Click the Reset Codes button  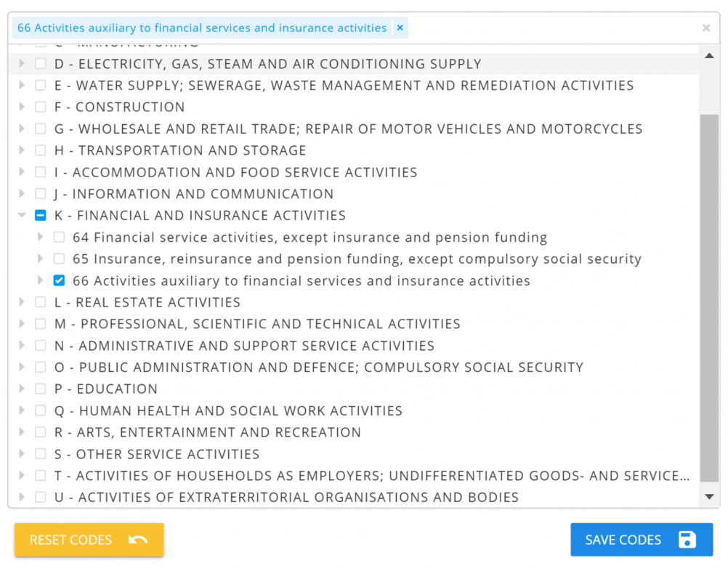point(89,540)
